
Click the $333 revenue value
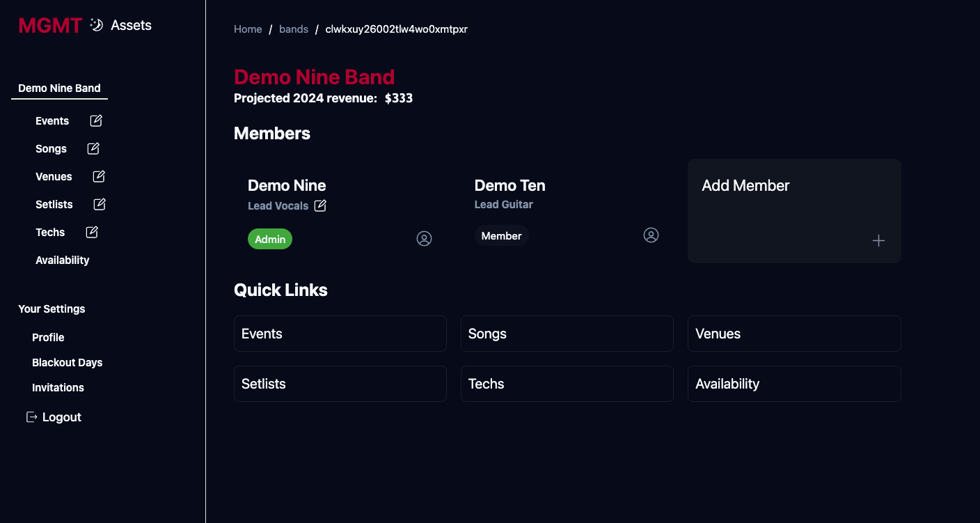pos(399,98)
